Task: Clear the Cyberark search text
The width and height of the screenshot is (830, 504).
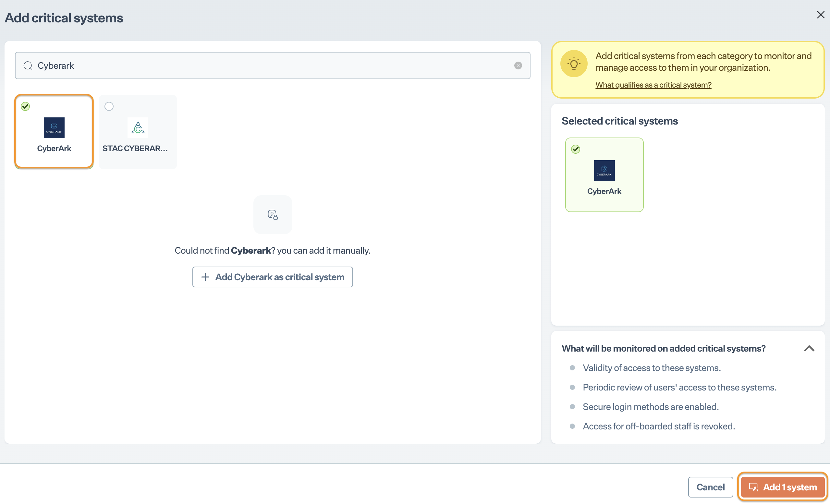Action: tap(518, 65)
